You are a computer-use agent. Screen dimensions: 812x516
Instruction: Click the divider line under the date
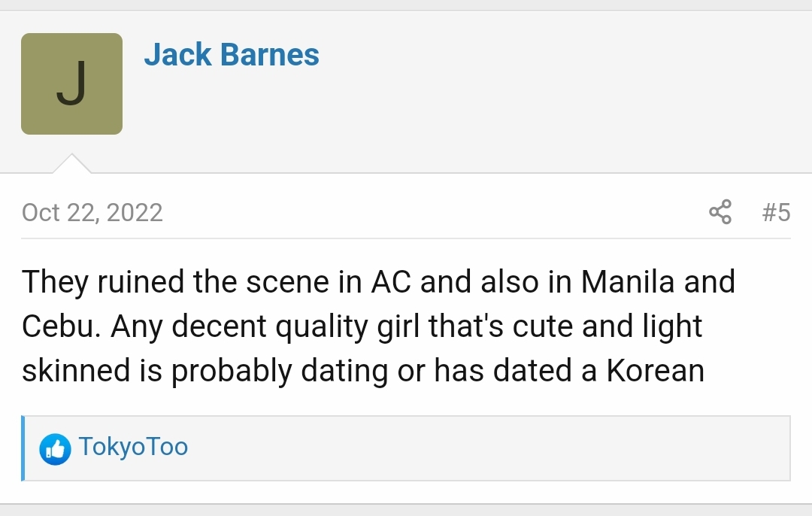406,238
